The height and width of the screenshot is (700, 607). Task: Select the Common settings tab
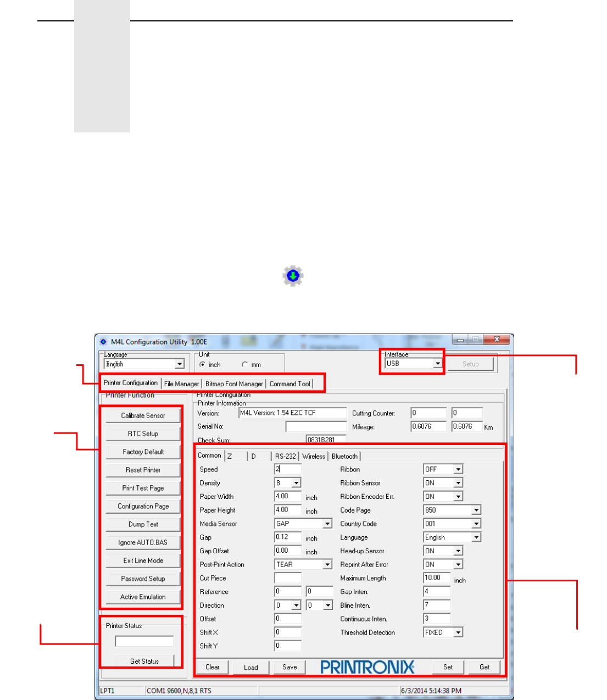point(209,455)
